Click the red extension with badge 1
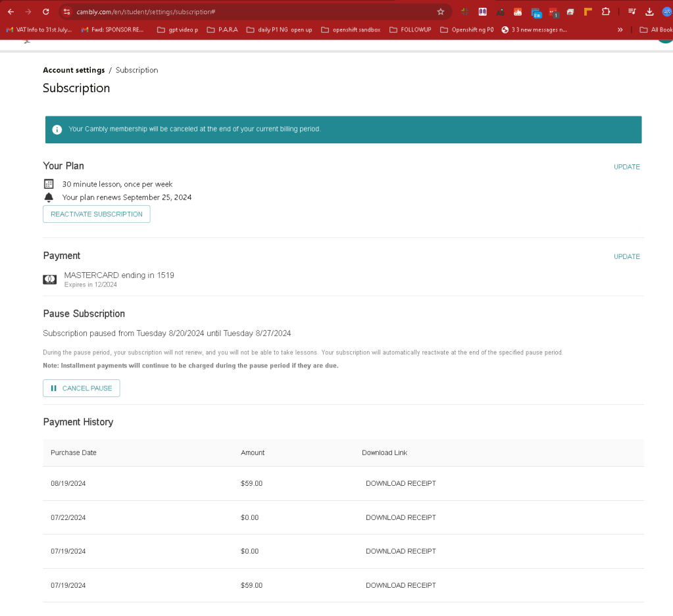The width and height of the screenshot is (673, 616). point(554,13)
